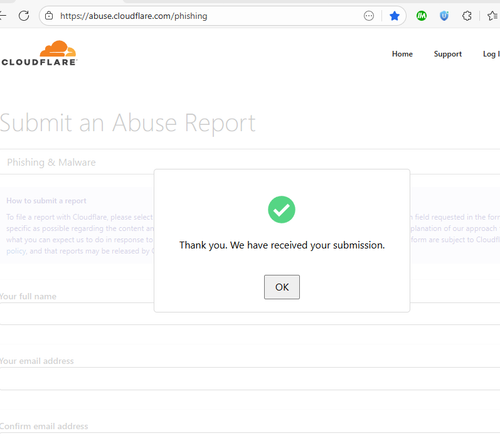
Task: Open the green IM extension icon
Action: point(421,16)
